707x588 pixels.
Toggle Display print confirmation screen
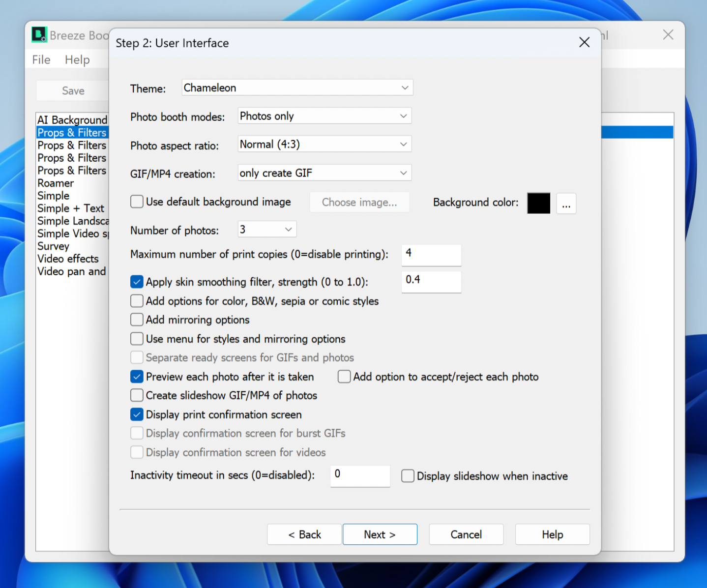[x=137, y=415]
